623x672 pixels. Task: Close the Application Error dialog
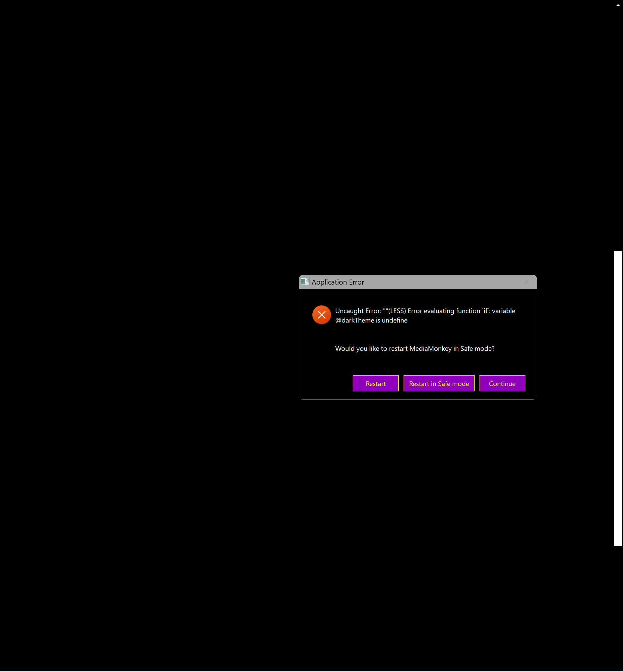click(526, 282)
